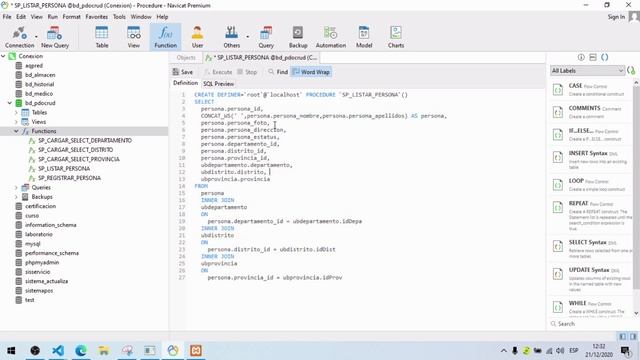Open the Charts toolbar icon
The height and width of the screenshot is (360, 640).
pos(396,37)
